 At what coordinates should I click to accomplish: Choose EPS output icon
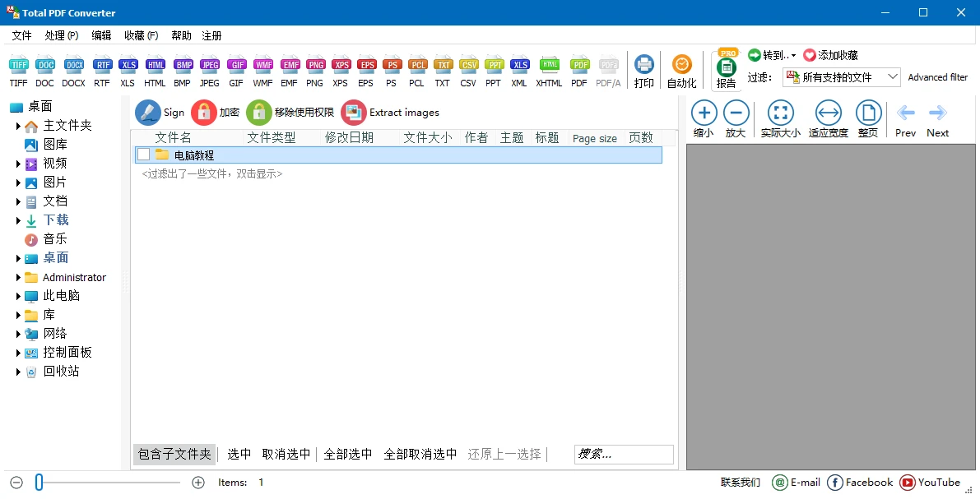[x=366, y=71]
